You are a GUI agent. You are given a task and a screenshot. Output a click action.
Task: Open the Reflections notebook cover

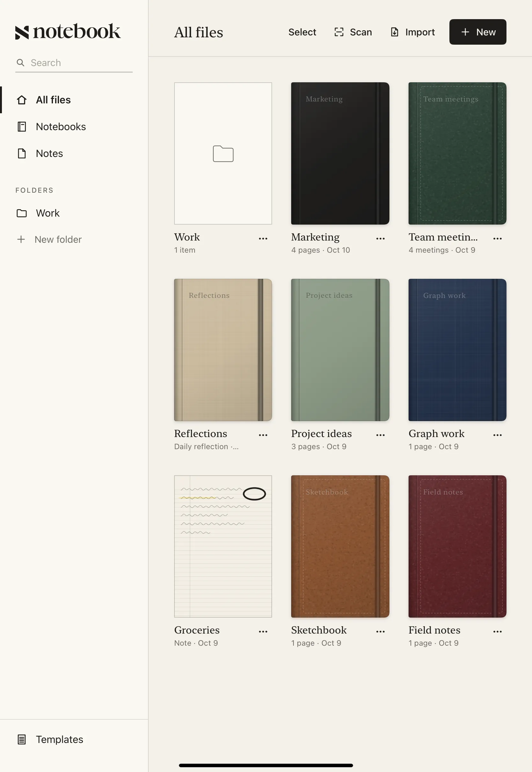point(223,350)
